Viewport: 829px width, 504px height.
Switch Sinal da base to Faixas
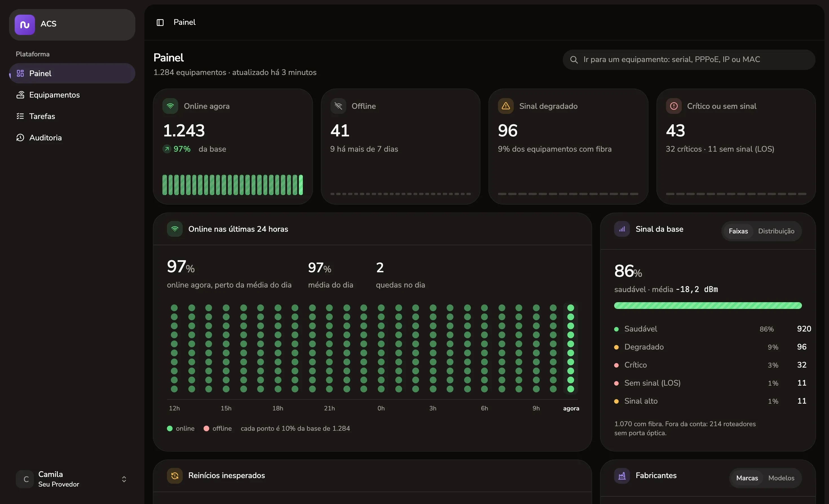[738, 231]
